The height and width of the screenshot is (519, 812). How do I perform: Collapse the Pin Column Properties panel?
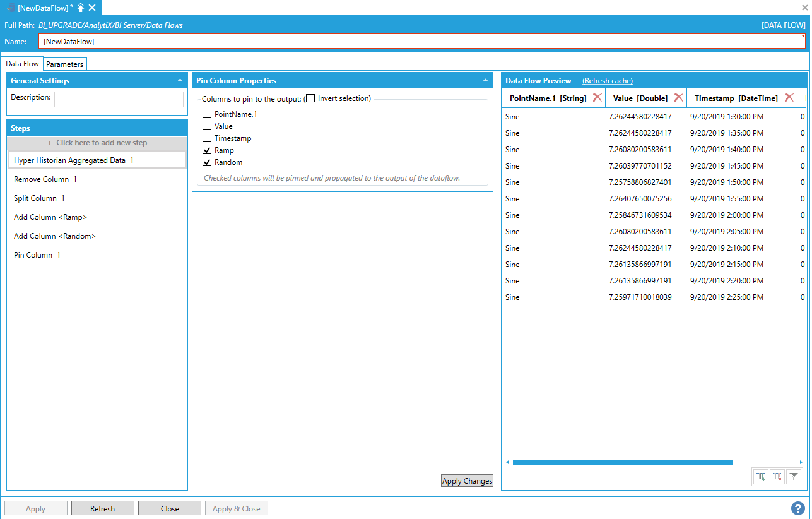485,81
